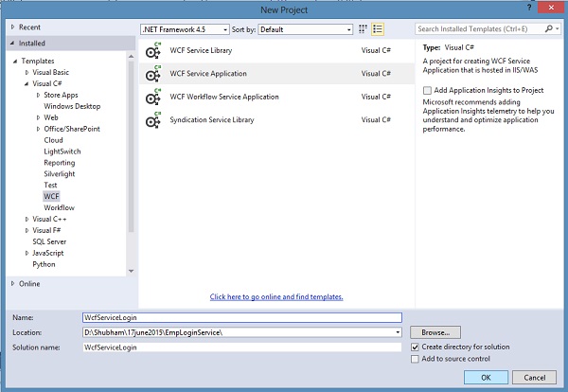Expand the JavaScript node arrow
Screen dimensions: 568x392
(27, 253)
